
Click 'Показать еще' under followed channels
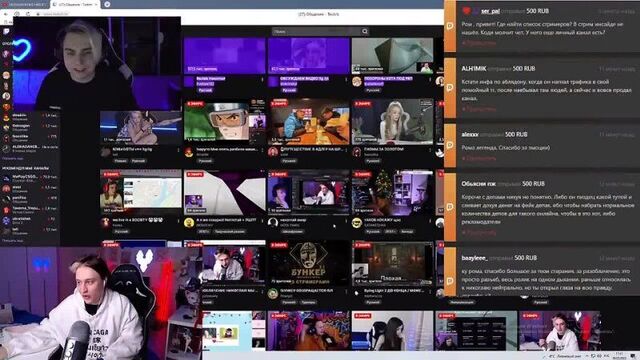click(13, 158)
